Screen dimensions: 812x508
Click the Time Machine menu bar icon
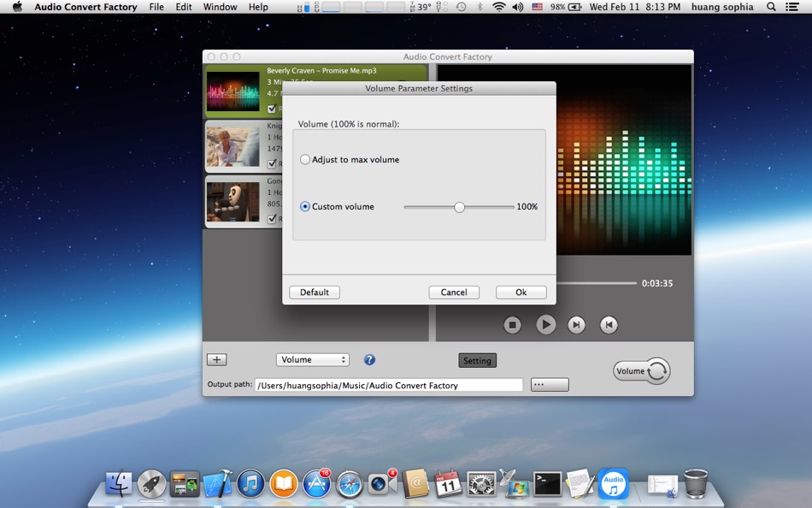coord(461,7)
